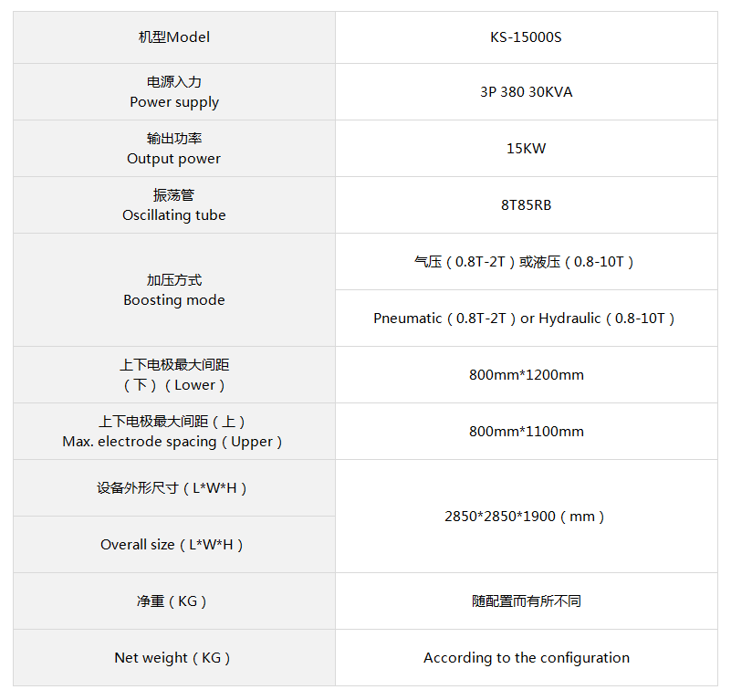Select the 15KW output value
This screenshot has height=700, width=731.
pyautogui.click(x=526, y=149)
